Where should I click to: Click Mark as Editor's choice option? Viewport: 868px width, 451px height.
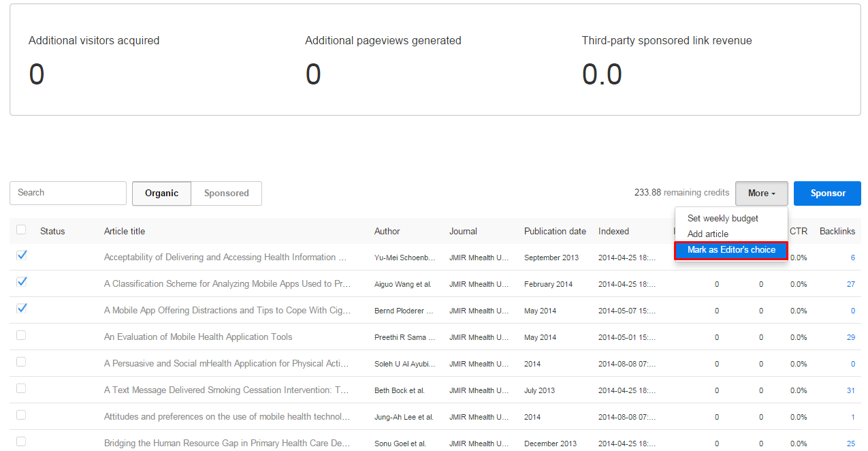(731, 250)
